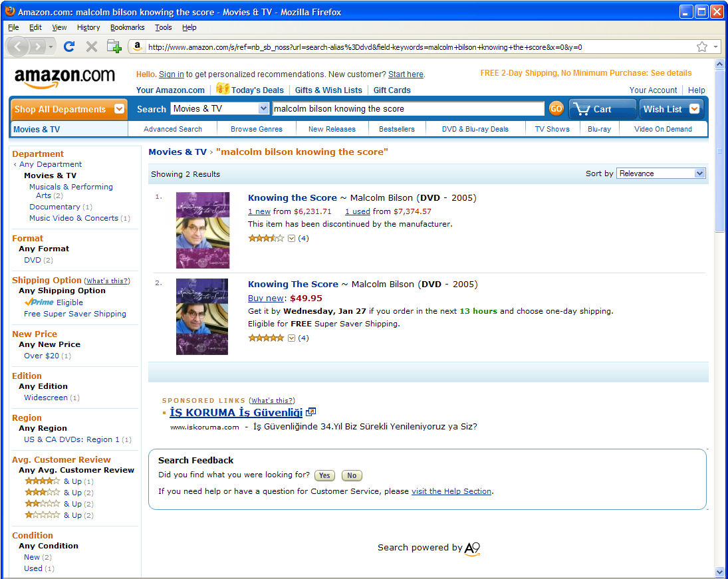Click the five-star rating of second result
This screenshot has width=728, height=579.
pos(266,338)
